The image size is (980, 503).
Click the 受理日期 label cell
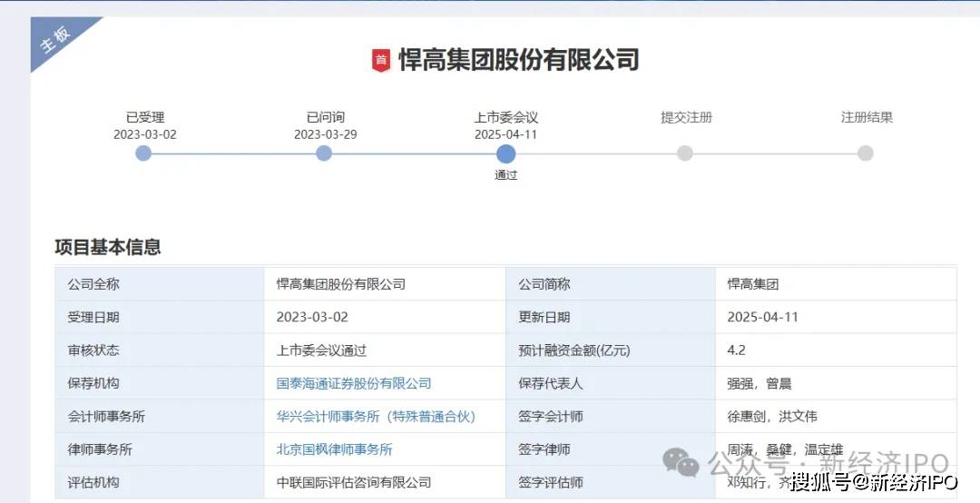pos(160,317)
